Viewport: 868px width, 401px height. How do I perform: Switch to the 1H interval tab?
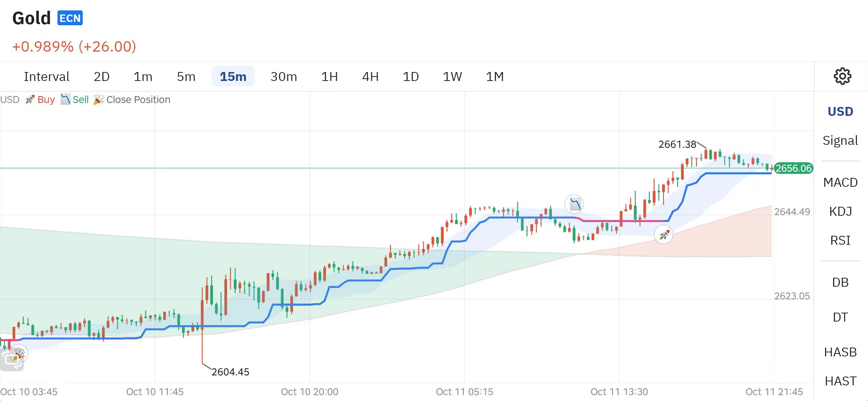(329, 76)
